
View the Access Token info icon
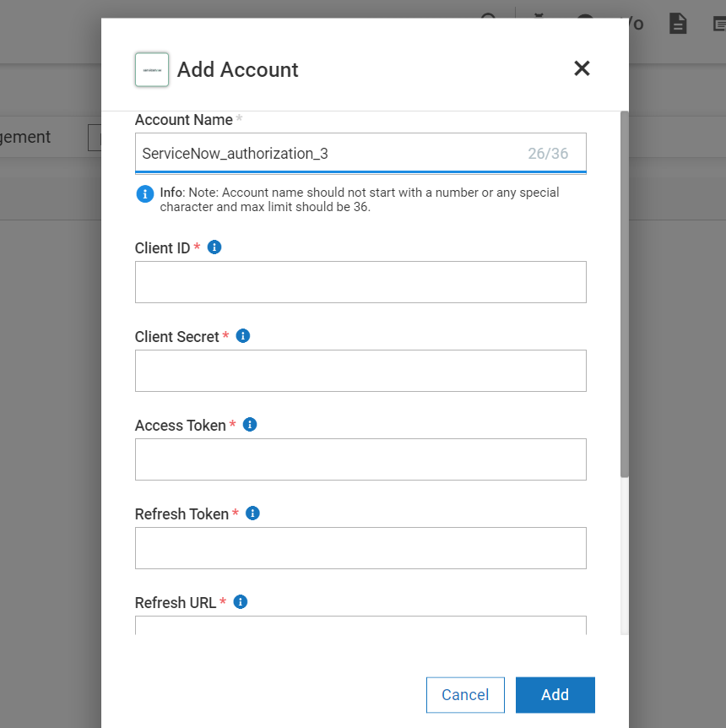[x=250, y=424]
